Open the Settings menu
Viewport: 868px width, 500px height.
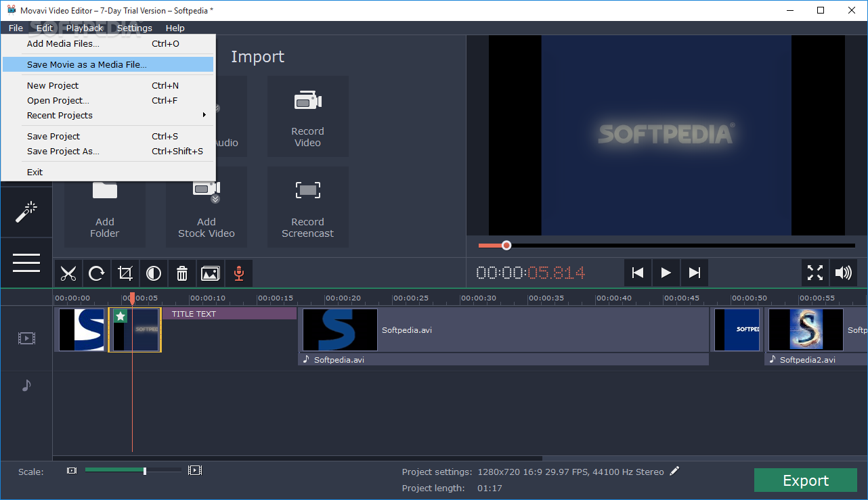(135, 28)
